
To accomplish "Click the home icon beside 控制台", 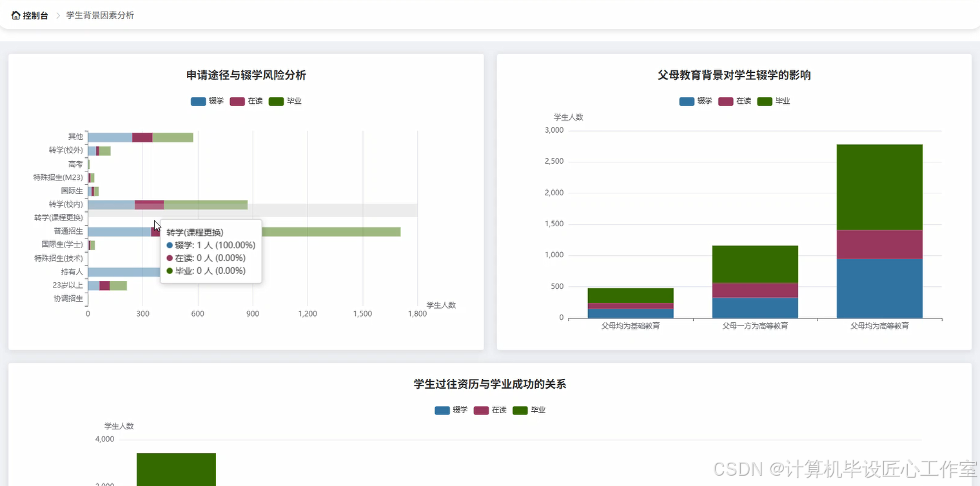I will 16,15.
